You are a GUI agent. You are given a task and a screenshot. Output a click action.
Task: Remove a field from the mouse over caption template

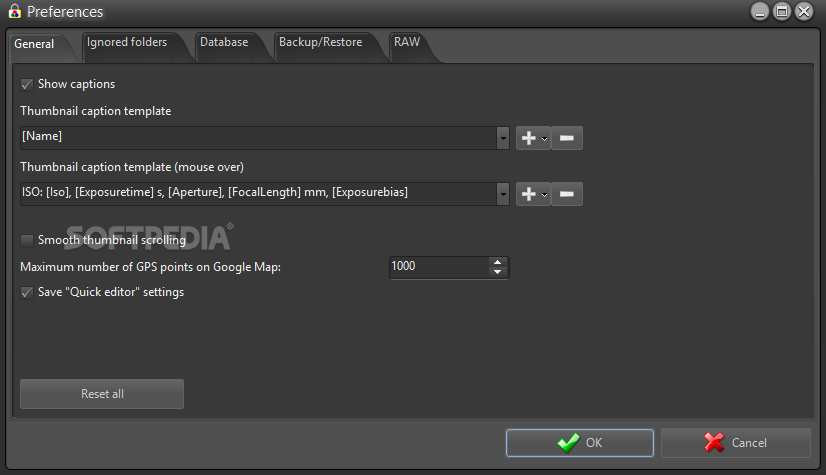point(567,194)
